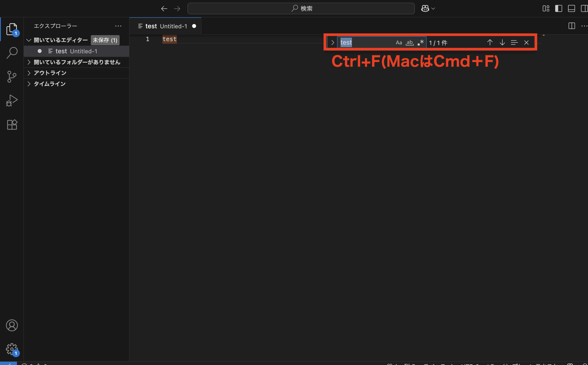
Task: Click test Untitled-1 in open editors list
Action: (x=76, y=51)
